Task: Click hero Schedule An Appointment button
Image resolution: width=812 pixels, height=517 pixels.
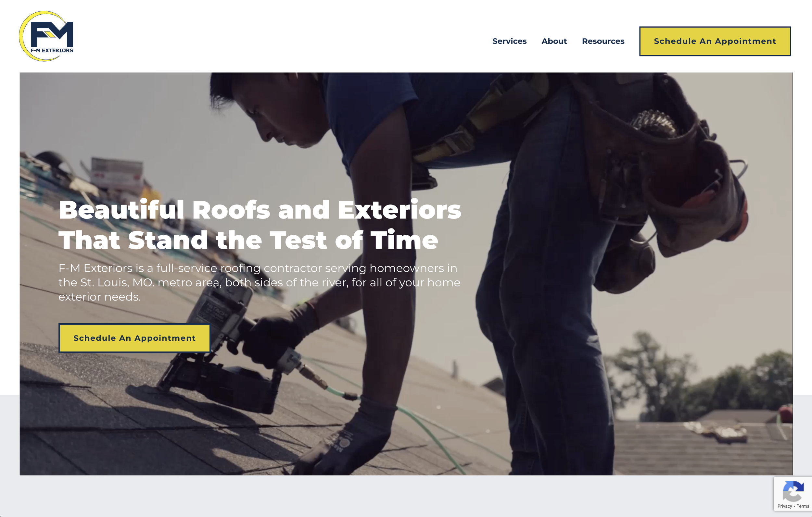Action: [x=134, y=338]
